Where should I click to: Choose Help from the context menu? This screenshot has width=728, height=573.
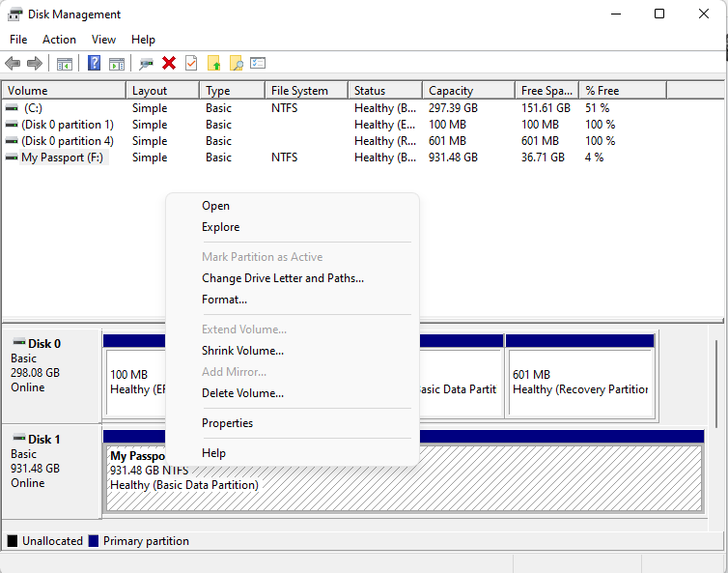pos(293,453)
